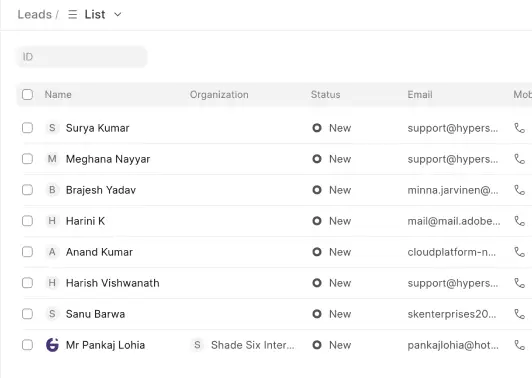Image resolution: width=532 pixels, height=378 pixels.
Task: Click the New status icon in Brajesh Yadav's row
Action: (x=317, y=190)
